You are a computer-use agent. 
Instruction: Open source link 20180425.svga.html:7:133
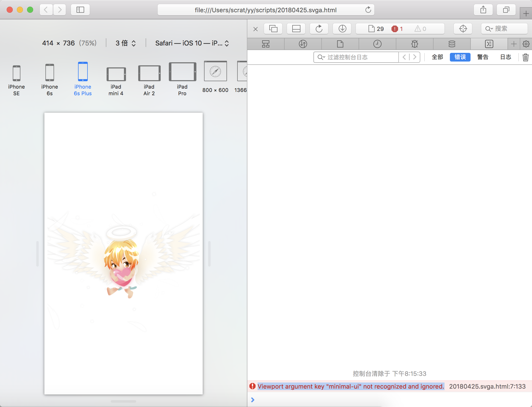(487, 386)
